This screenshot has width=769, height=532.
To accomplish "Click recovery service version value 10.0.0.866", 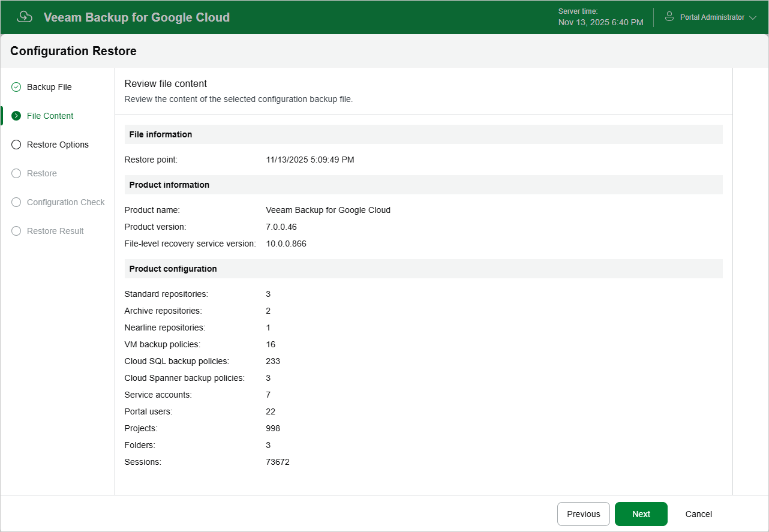I will click(x=286, y=244).
